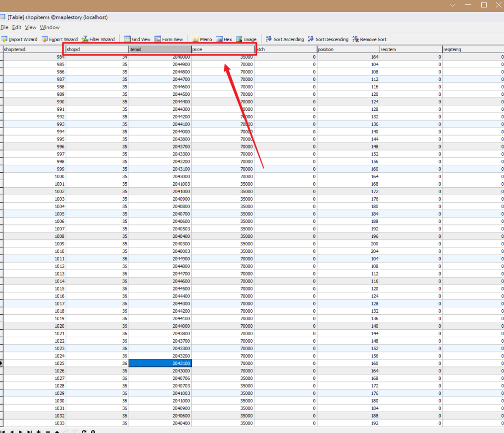Screen dimensions: 504x433
Task: Click position cell 204
Action: 348,251
